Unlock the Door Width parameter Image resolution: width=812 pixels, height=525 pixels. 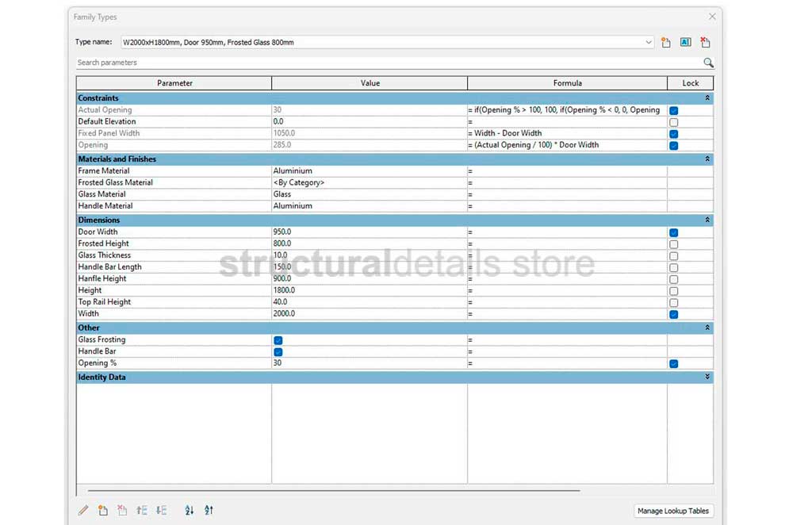pyautogui.click(x=673, y=232)
